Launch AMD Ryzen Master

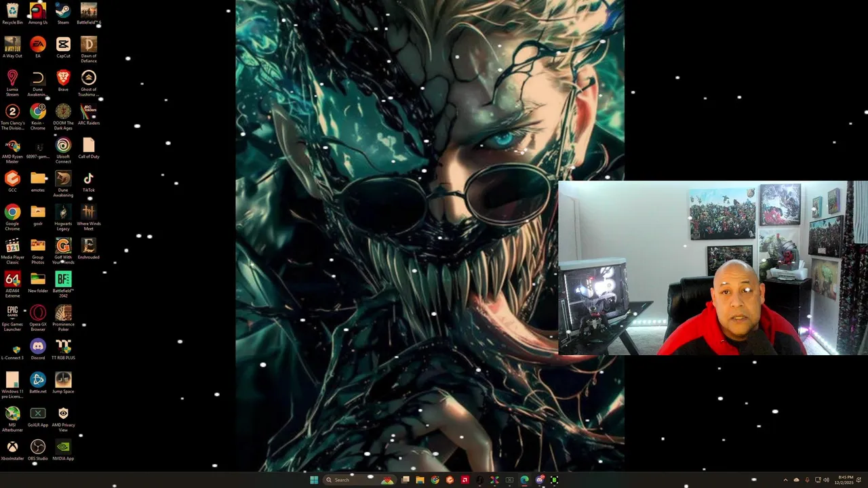tap(12, 150)
